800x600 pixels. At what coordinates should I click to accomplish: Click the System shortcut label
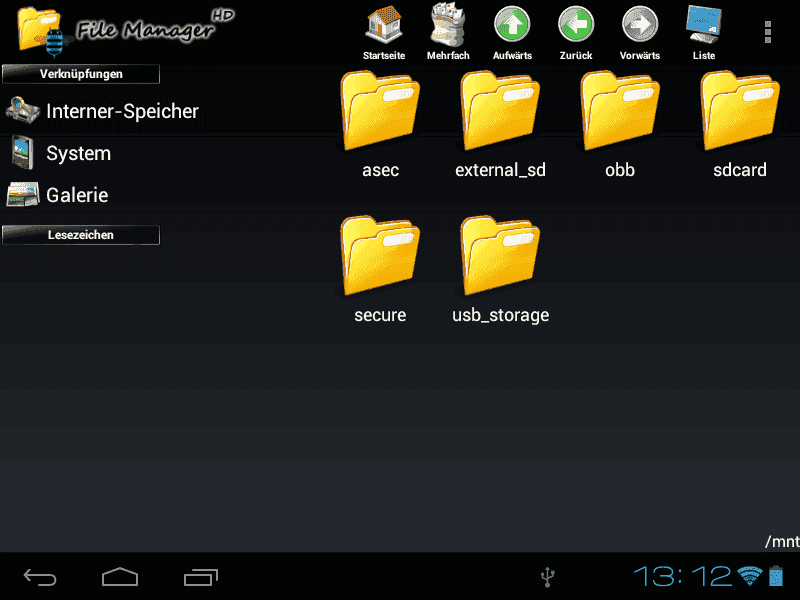[79, 153]
